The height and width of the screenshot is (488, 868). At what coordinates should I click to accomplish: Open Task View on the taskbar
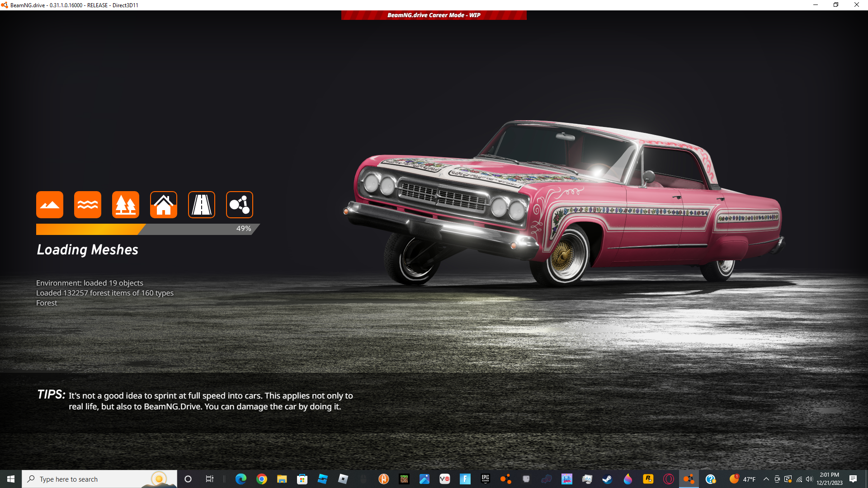click(209, 479)
